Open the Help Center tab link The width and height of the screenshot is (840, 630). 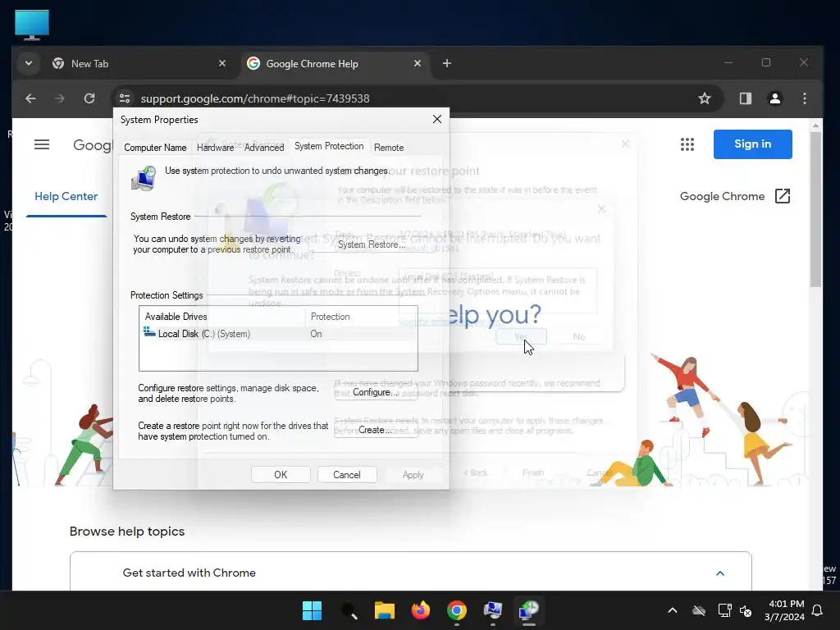click(x=66, y=197)
